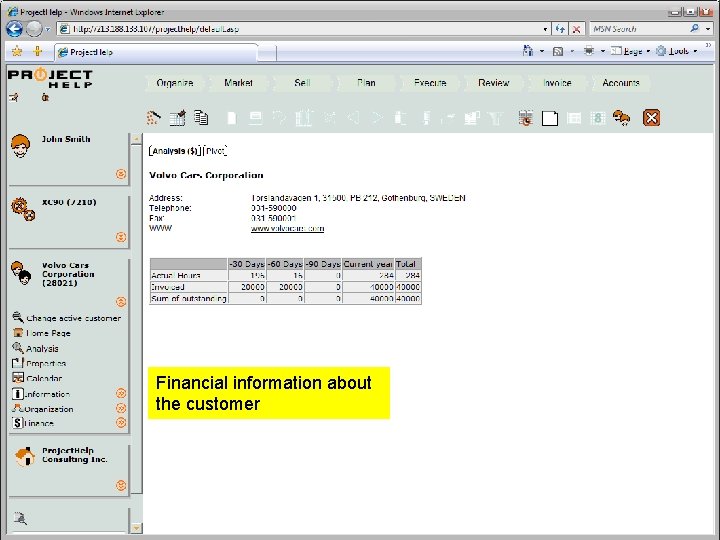Open the address bar dropdown

pyautogui.click(x=545, y=29)
